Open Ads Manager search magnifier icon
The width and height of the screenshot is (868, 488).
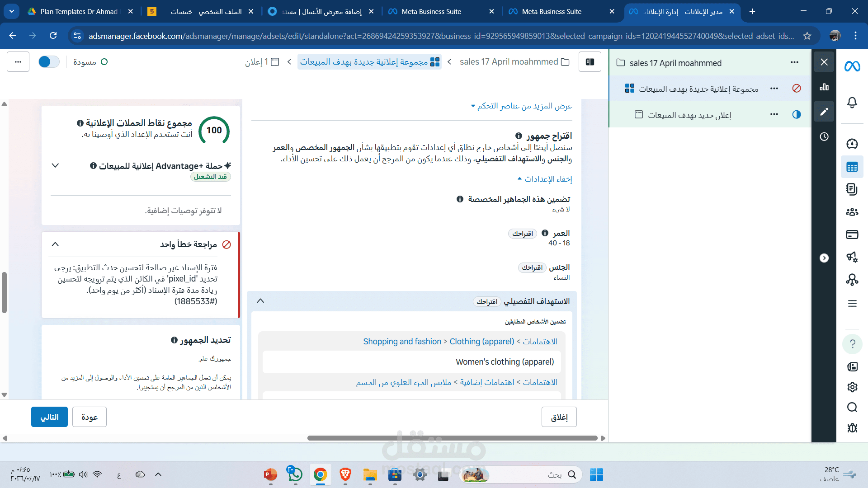pyautogui.click(x=852, y=407)
